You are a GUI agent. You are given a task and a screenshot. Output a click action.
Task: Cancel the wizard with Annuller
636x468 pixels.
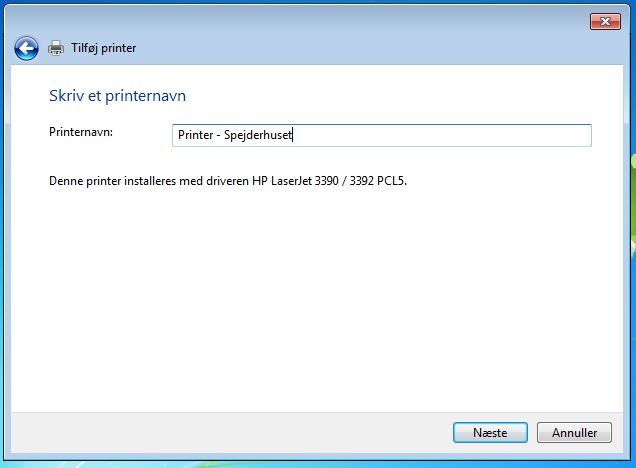[574, 432]
